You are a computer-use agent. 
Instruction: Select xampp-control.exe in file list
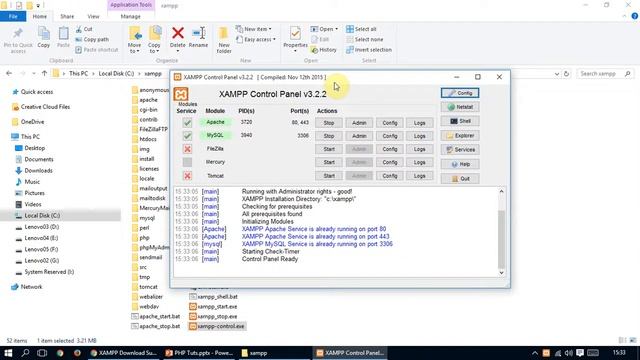217,327
